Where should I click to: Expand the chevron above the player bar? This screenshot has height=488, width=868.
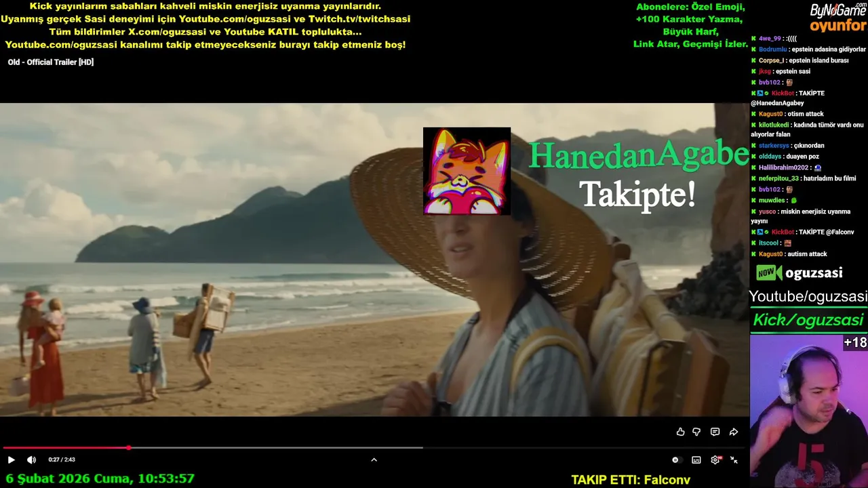[374, 460]
